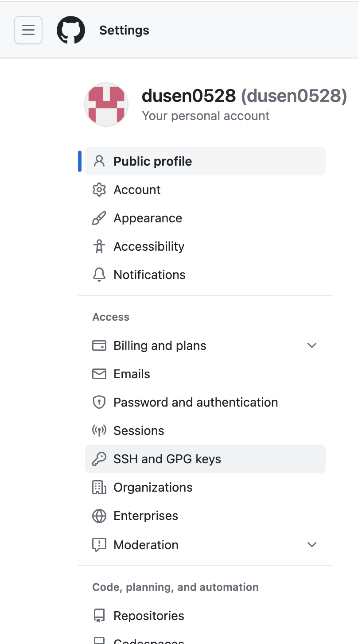Screen dimensions: 358x644
Task: Click the Sessions broadcast icon
Action: pyautogui.click(x=99, y=431)
